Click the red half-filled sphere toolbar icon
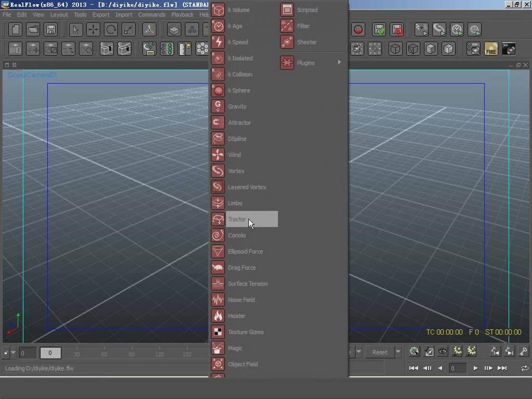532x399 pixels. [x=358, y=30]
